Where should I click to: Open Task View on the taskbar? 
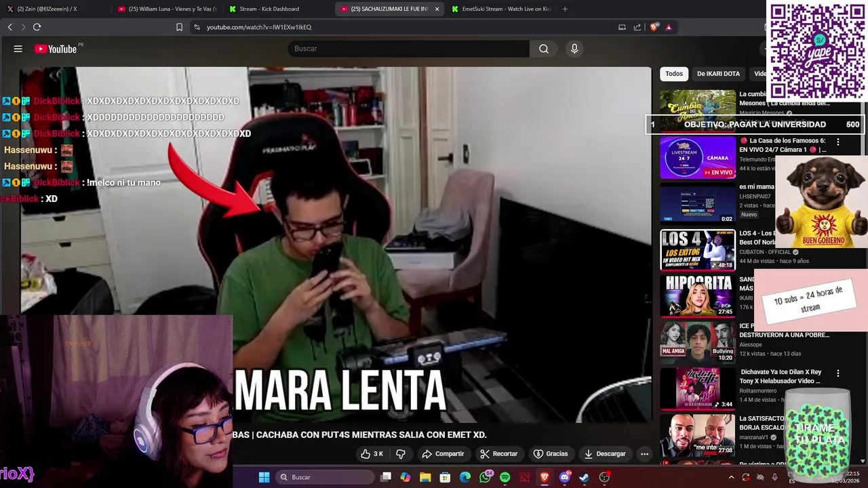[386, 477]
